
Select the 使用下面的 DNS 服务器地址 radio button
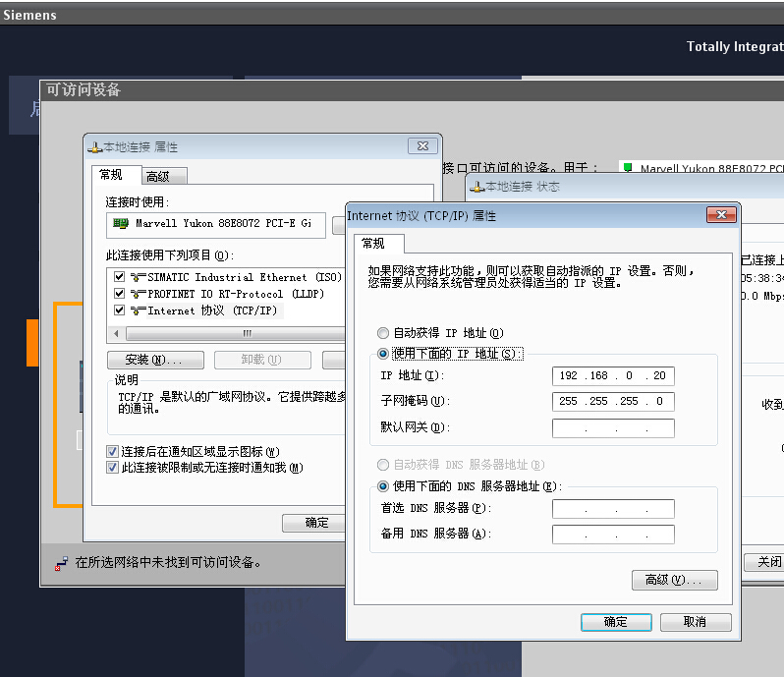383,486
